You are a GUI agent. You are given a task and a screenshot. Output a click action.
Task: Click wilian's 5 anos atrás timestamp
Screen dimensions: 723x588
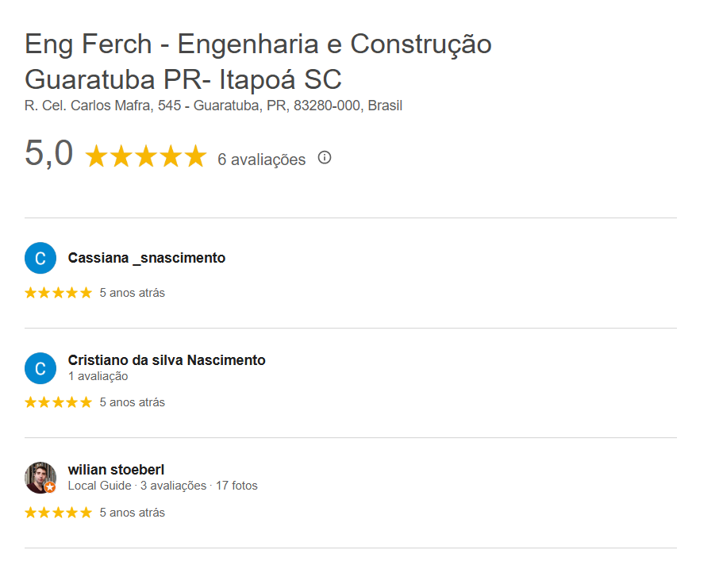tap(133, 513)
